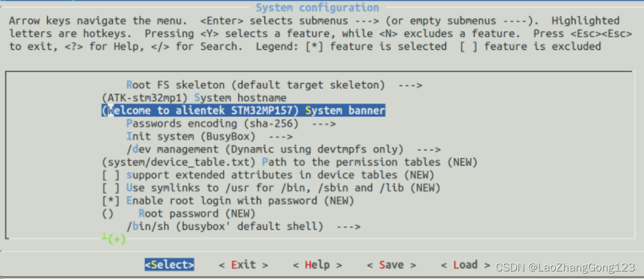Open Root FS skeleton submenu
The image size is (644, 279).
pos(274,85)
